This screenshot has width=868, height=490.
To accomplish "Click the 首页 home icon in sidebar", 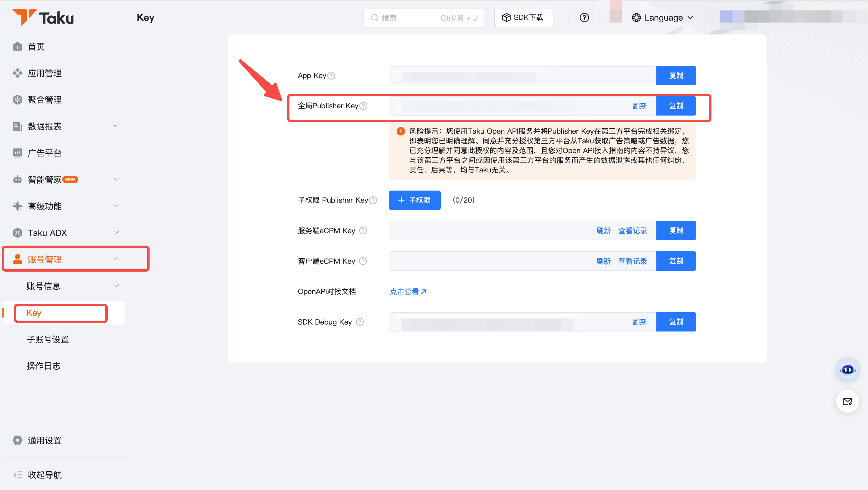I will [x=18, y=47].
